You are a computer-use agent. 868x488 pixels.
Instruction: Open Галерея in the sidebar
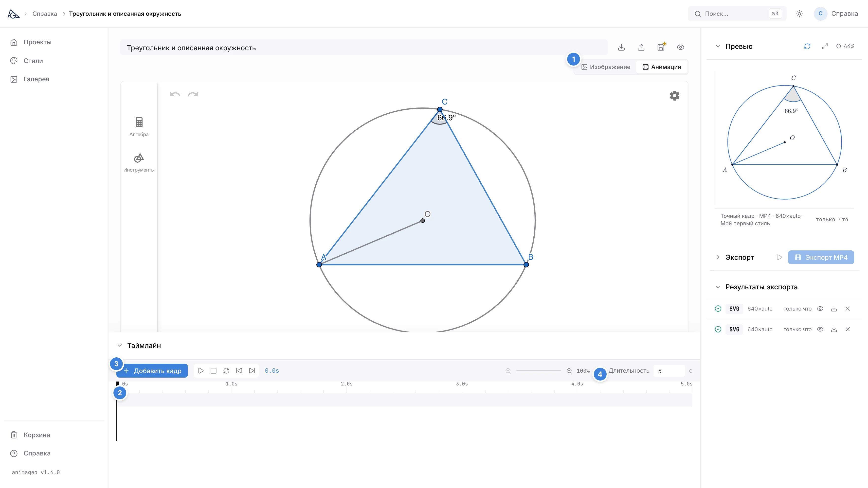click(x=36, y=79)
